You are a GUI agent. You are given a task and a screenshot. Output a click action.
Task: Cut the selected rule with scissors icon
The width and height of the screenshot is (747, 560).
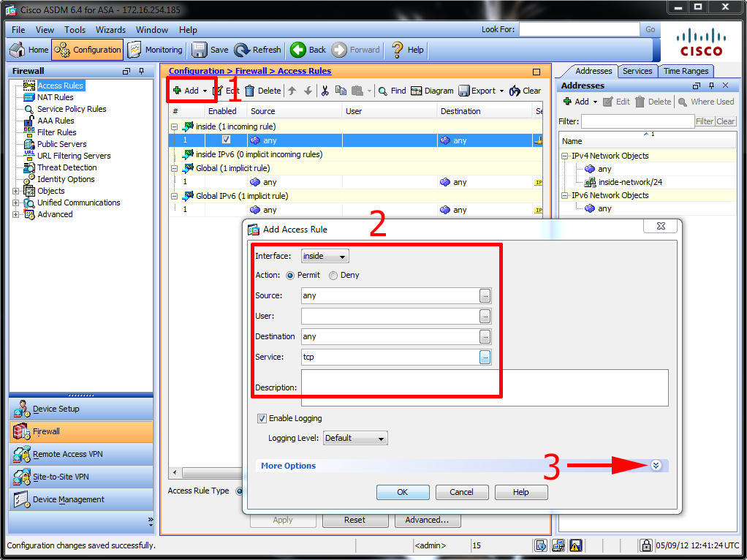pos(325,91)
